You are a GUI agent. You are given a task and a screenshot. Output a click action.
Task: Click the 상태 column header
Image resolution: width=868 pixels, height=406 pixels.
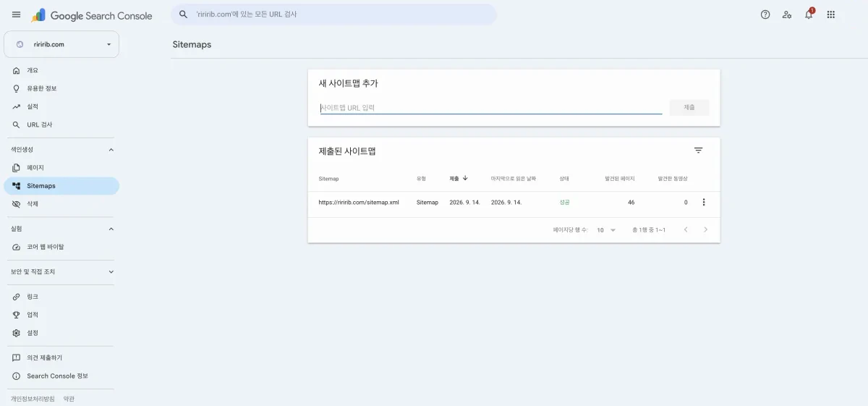(564, 179)
